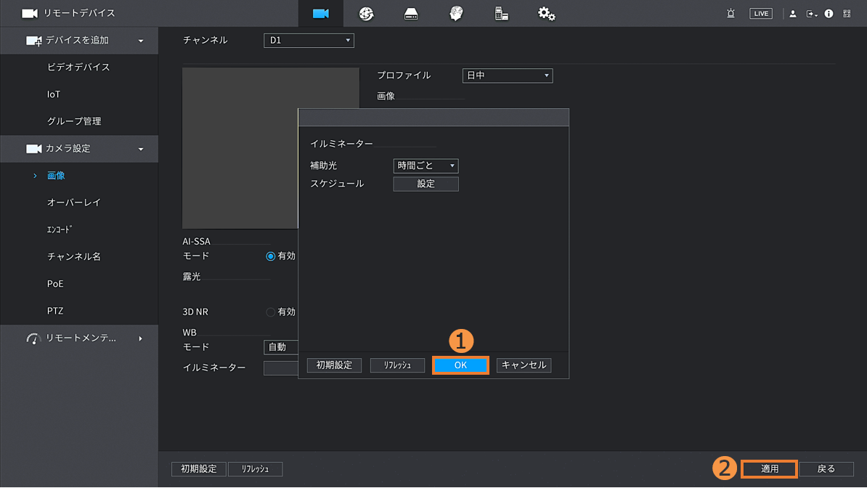Open the user account icon
867x504 pixels.
(x=793, y=14)
